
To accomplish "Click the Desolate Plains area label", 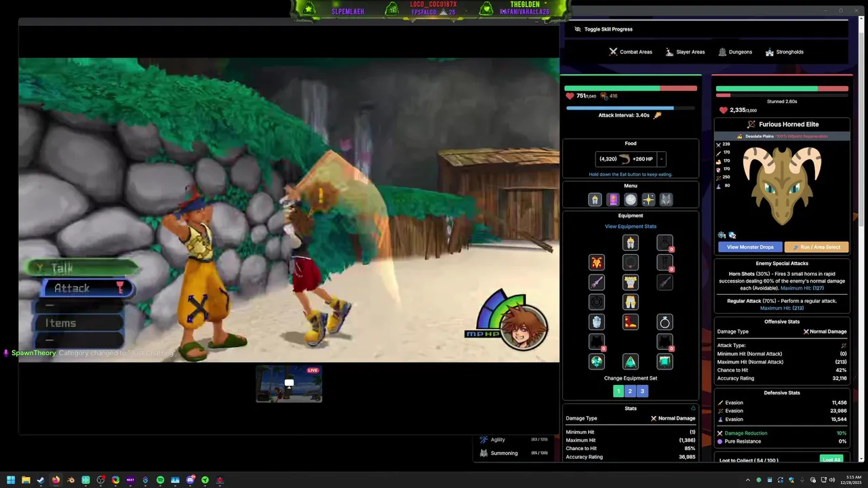I will point(759,136).
